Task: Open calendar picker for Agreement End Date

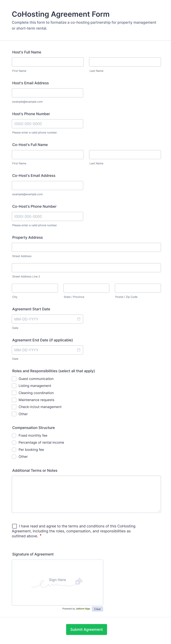Action: point(79,350)
